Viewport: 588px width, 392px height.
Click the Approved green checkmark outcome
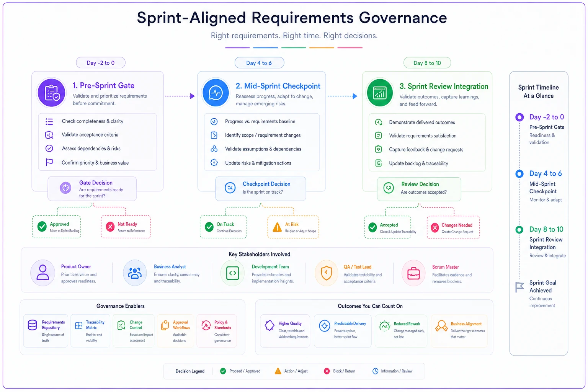(x=42, y=227)
